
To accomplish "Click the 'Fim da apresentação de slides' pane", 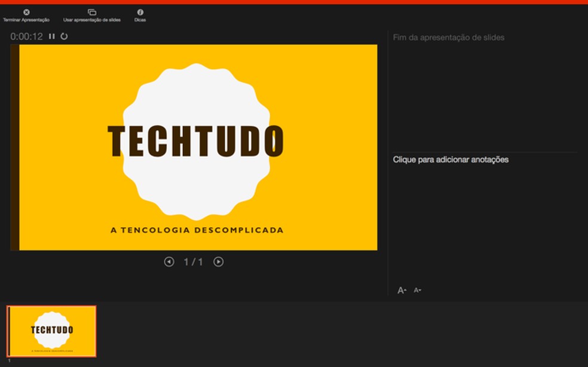I will pos(449,38).
